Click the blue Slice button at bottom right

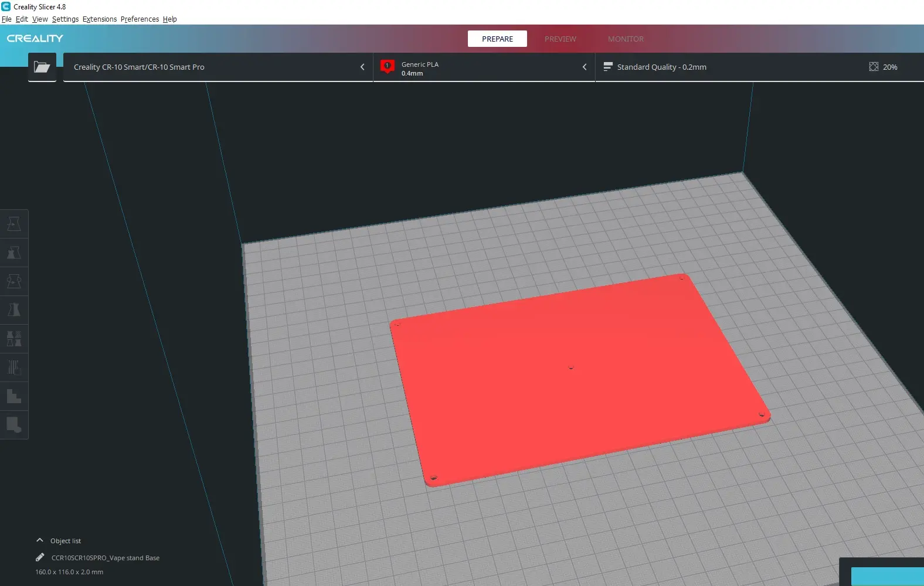(887, 576)
